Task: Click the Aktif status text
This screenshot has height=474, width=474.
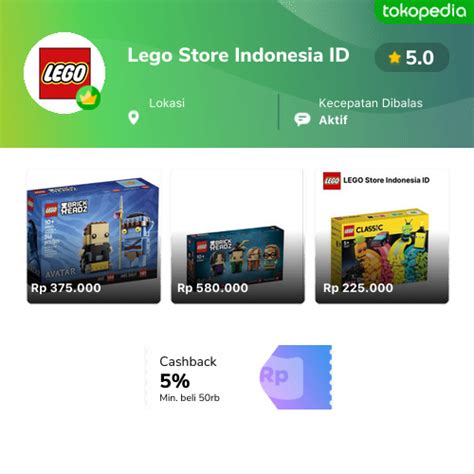Action: click(x=333, y=120)
